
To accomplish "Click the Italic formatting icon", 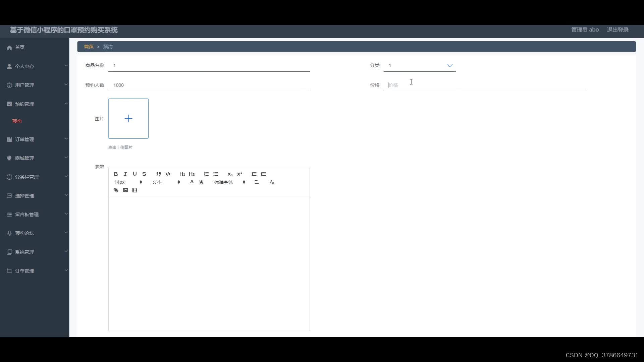I will point(125,174).
